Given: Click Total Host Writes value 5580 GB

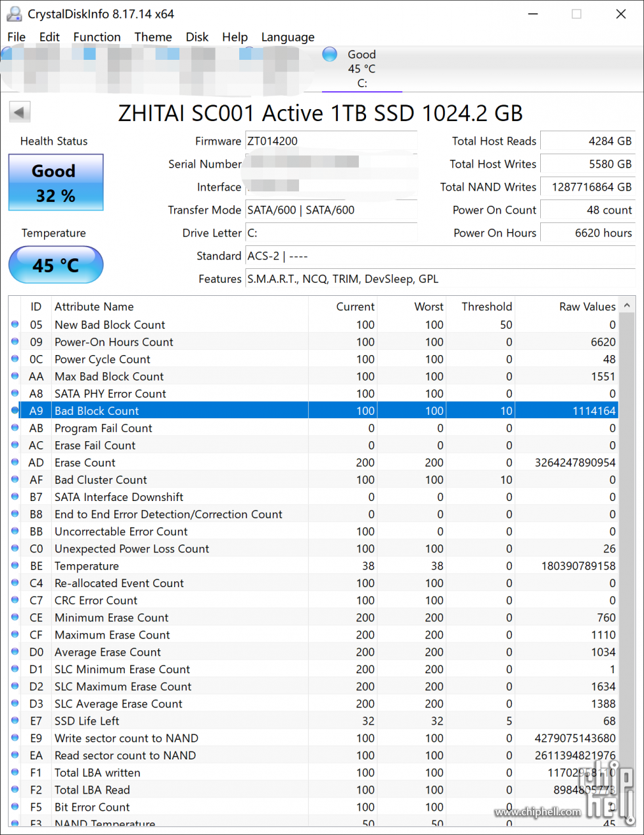Looking at the screenshot, I should pyautogui.click(x=587, y=164).
